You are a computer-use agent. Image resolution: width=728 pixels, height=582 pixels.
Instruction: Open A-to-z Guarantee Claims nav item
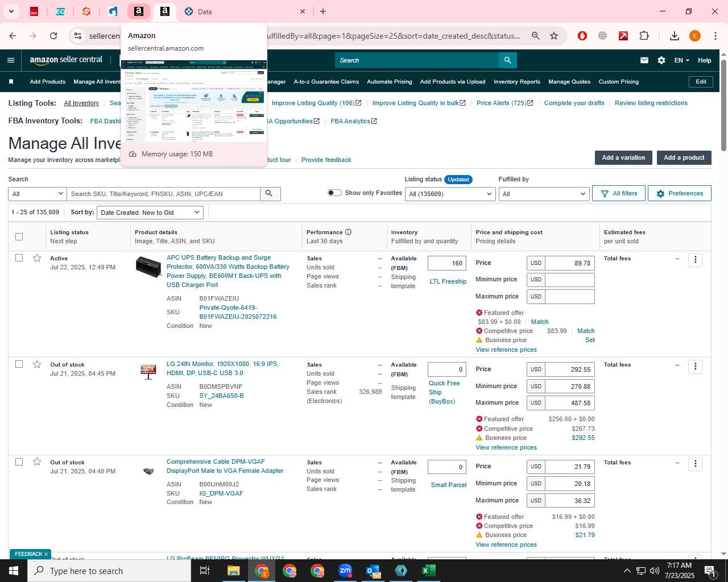326,82
